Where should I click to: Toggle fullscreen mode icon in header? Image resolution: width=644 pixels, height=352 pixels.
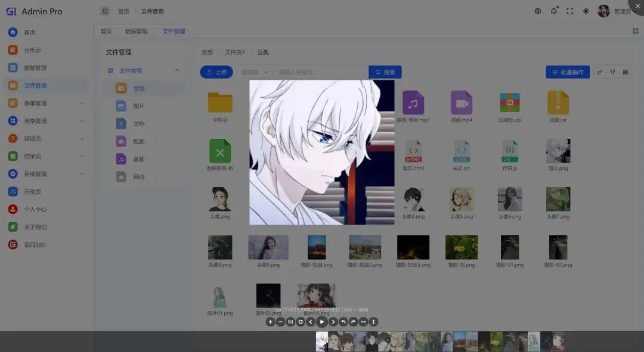(x=569, y=11)
